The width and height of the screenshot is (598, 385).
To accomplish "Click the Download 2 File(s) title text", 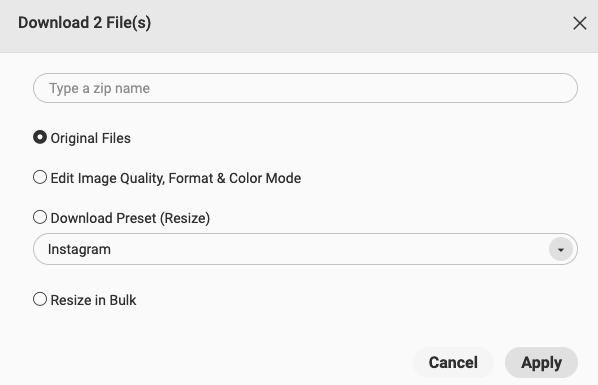I will tap(85, 23).
